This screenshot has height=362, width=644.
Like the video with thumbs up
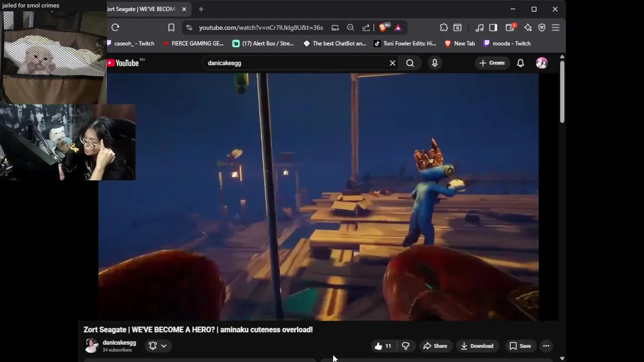tap(383, 346)
